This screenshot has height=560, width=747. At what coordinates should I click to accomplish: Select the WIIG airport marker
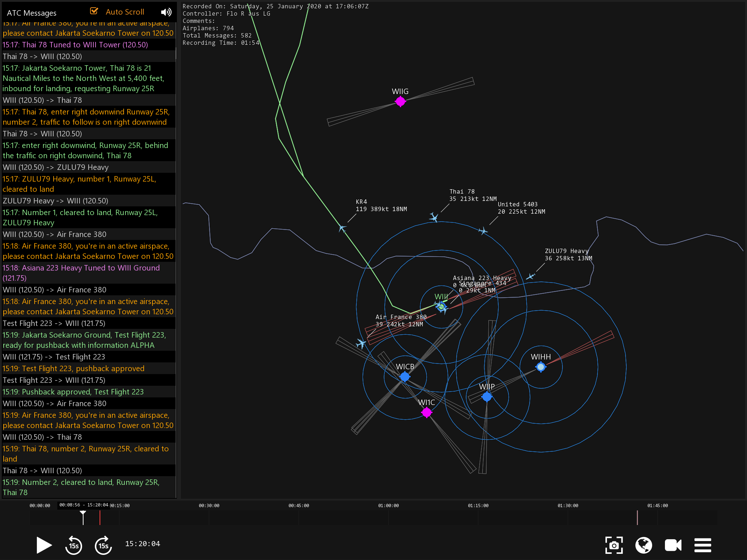point(400,101)
